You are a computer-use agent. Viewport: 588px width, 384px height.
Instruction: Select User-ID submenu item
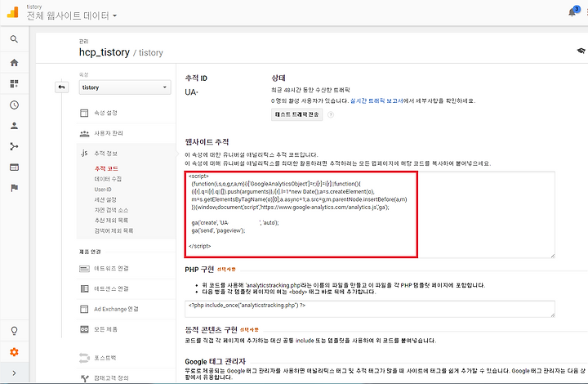[x=103, y=190]
